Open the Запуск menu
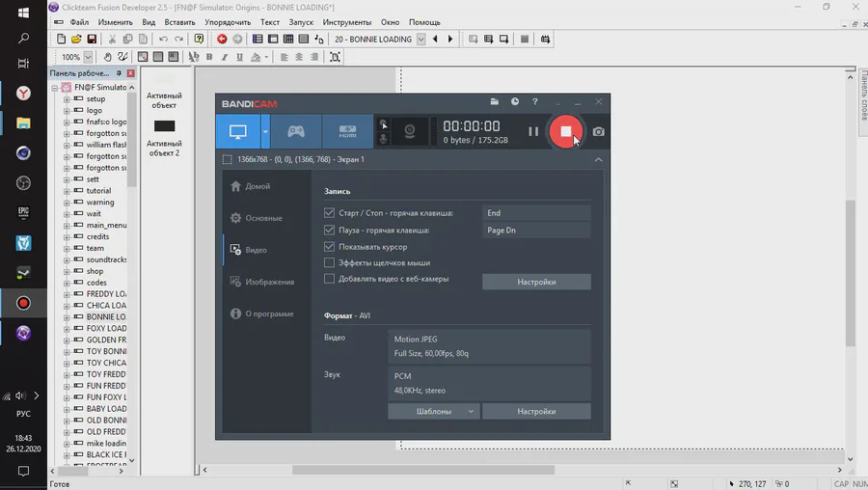 [301, 22]
